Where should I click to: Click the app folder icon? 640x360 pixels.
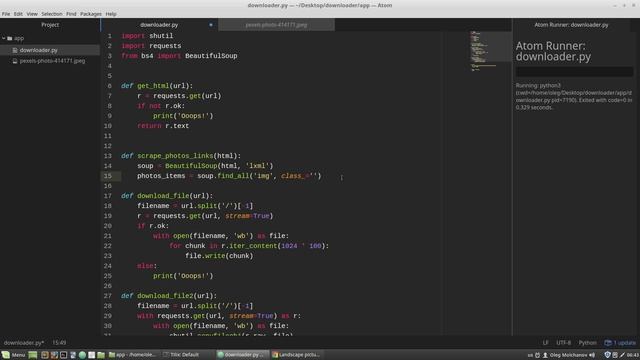click(10, 38)
